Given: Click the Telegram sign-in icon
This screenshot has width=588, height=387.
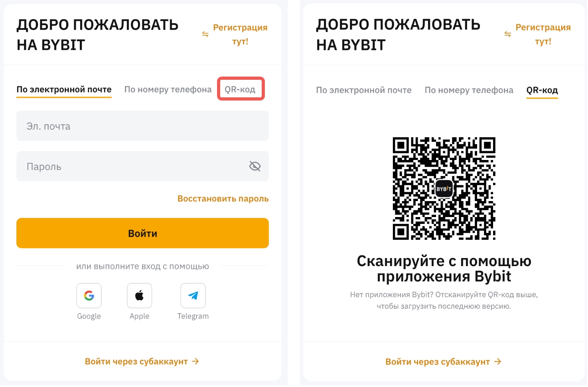Looking at the screenshot, I should 193,296.
